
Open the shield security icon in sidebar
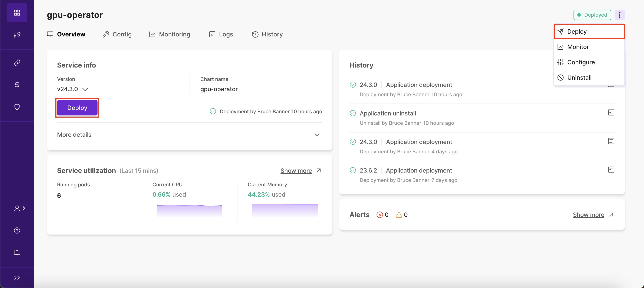pyautogui.click(x=17, y=107)
